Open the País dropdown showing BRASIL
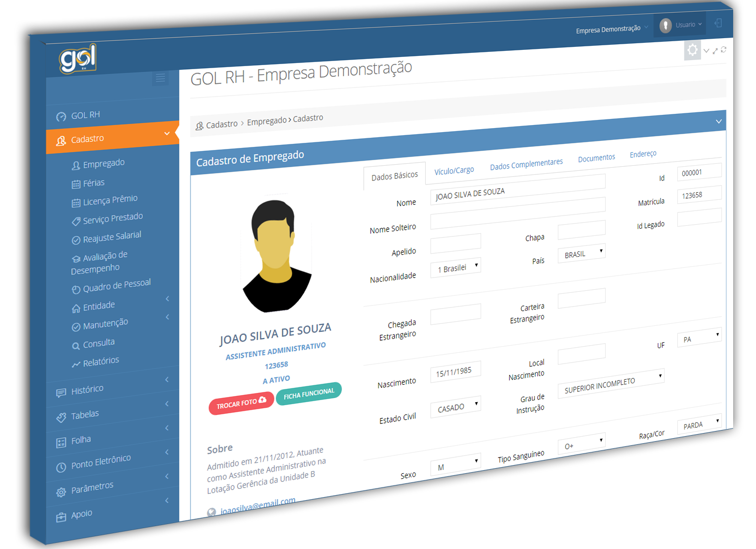Image resolution: width=756 pixels, height=549 pixels. pos(582,253)
